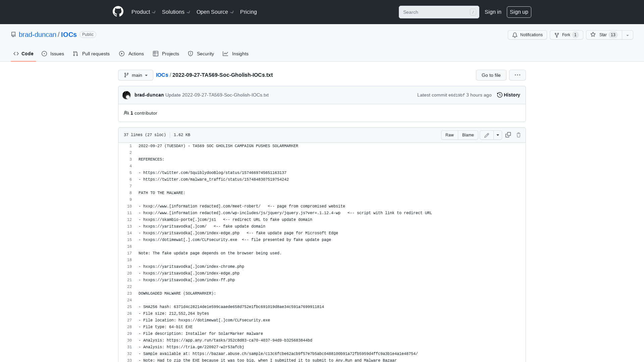Expand the edit options caret beside the pencil
The height and width of the screenshot is (362, 644).
[x=498, y=135]
